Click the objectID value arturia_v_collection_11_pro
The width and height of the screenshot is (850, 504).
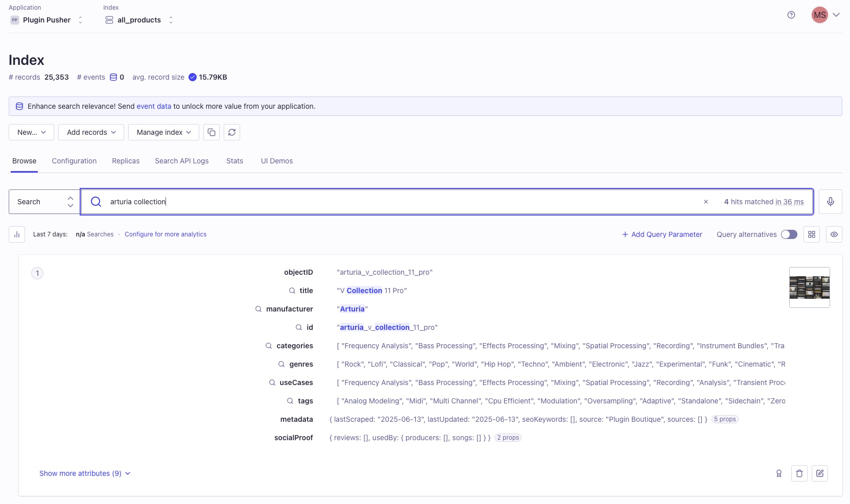[x=385, y=272]
